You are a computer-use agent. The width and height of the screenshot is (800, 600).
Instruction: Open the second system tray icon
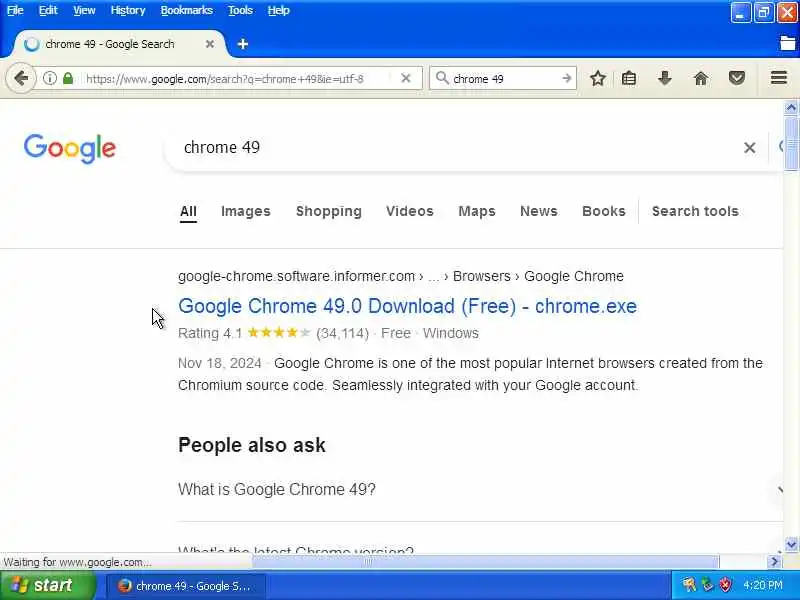click(707, 585)
